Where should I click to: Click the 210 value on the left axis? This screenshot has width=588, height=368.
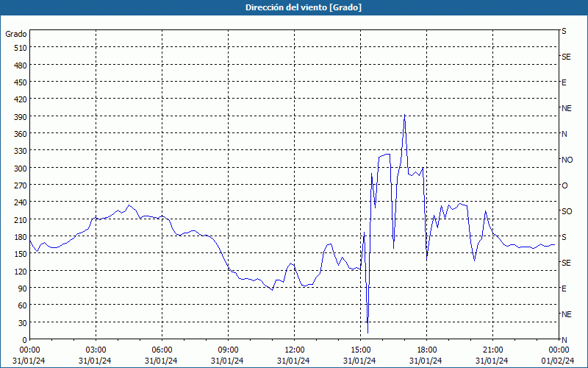(x=21, y=219)
